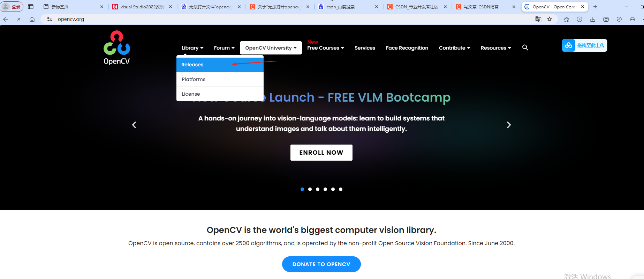Stop page loading with the X button
Viewport: 644px width, 279px height.
[x=19, y=19]
